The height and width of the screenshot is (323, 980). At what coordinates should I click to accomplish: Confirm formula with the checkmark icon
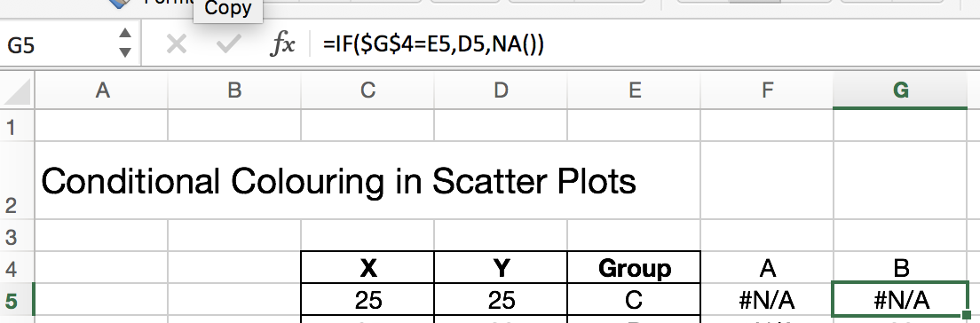(229, 44)
